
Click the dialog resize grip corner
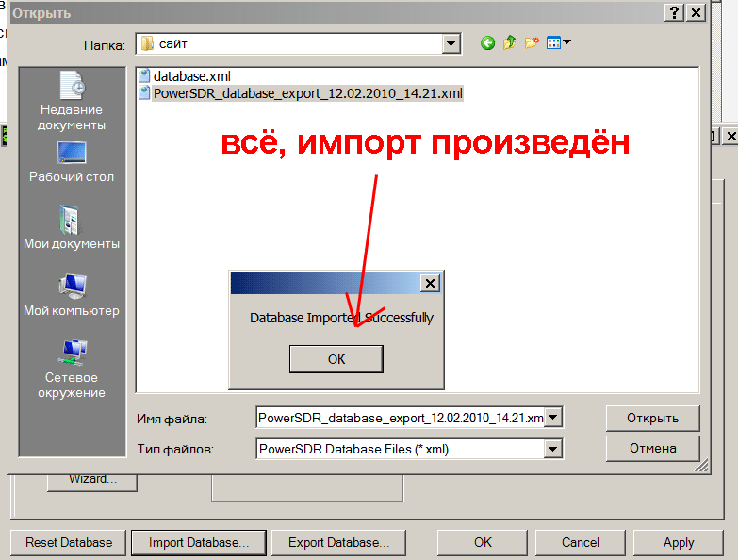(701, 466)
